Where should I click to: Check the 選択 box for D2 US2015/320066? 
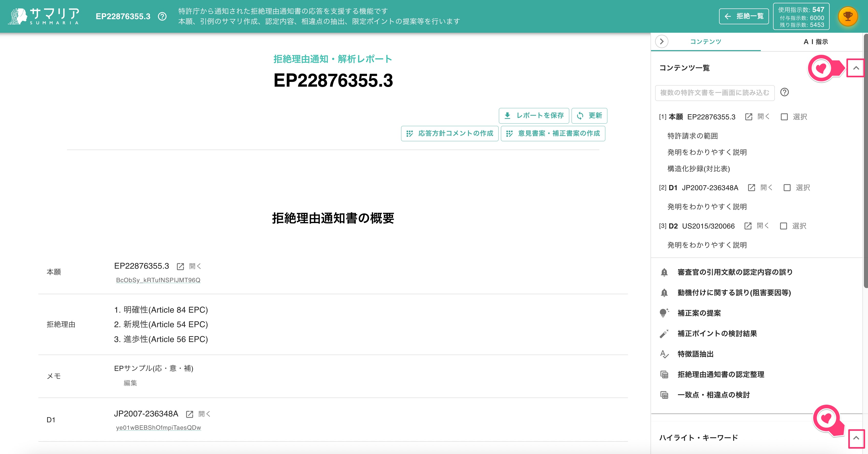pos(783,226)
